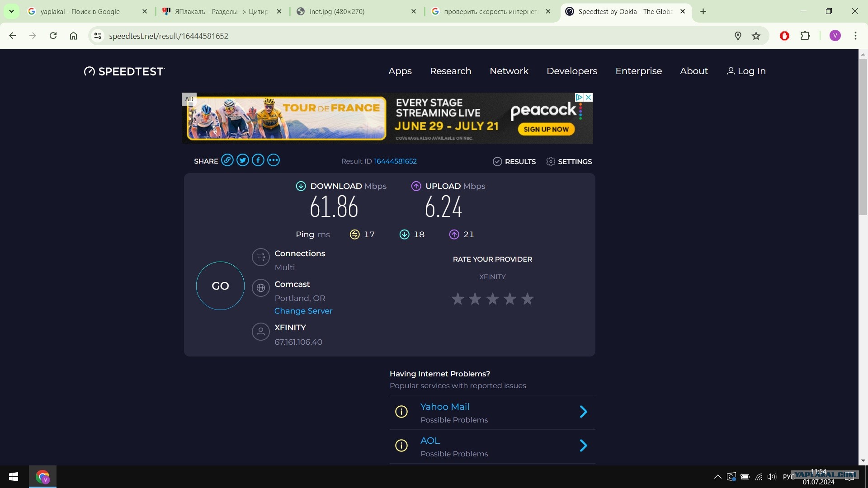Open the Research menu
Screen dimensions: 868x488
pyautogui.click(x=451, y=71)
